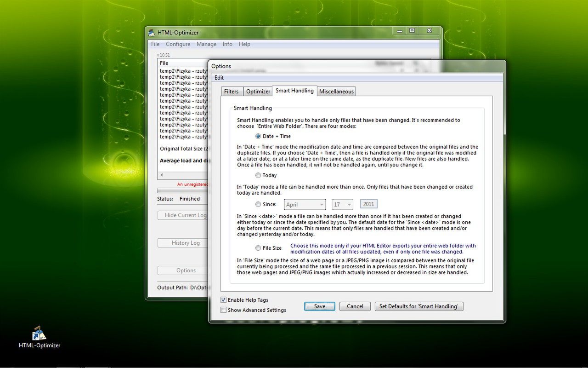The width and height of the screenshot is (588, 368).
Task: Minimize the HTML-Optimizer window
Action: [399, 31]
